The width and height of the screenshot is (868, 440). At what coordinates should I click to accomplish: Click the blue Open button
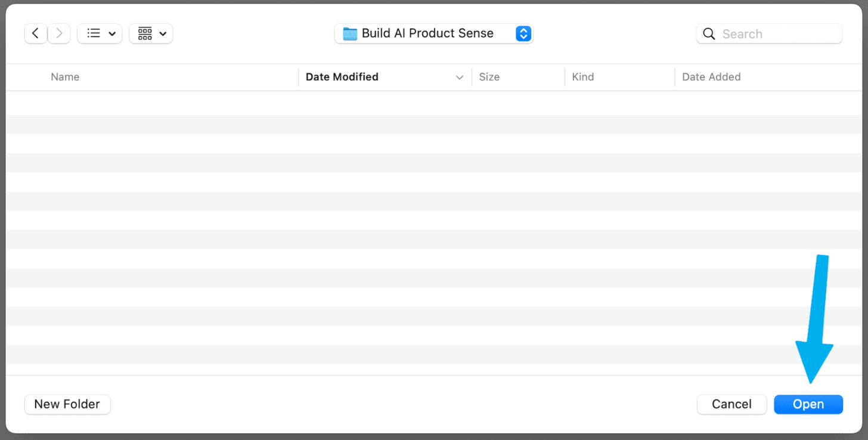808,404
